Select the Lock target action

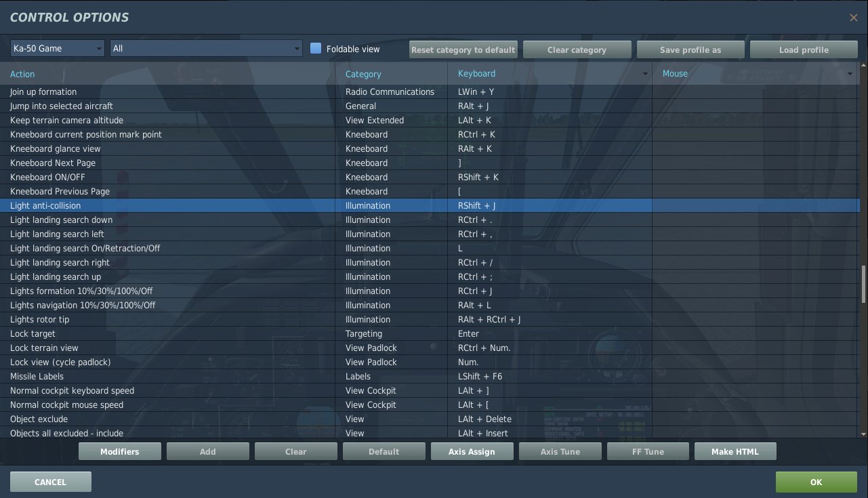(33, 333)
